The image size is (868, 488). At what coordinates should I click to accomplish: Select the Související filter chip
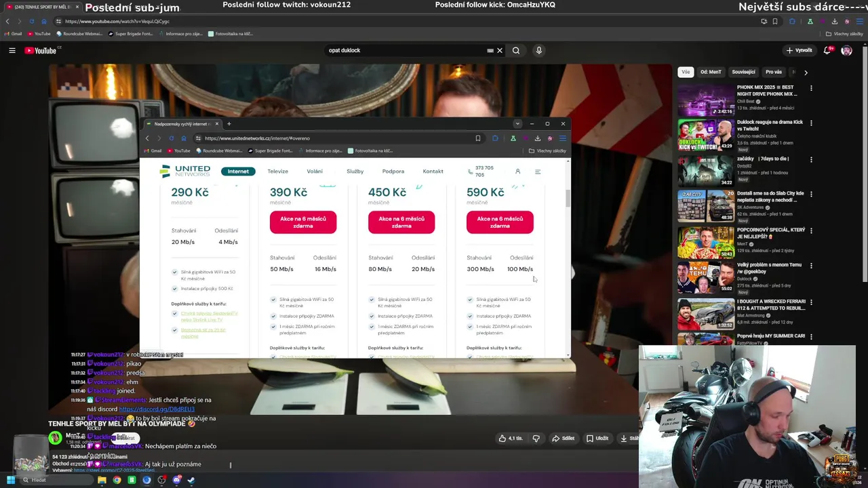point(743,72)
